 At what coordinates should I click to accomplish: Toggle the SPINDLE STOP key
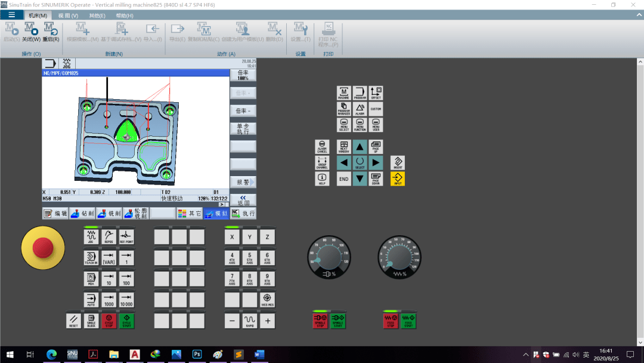click(320, 321)
